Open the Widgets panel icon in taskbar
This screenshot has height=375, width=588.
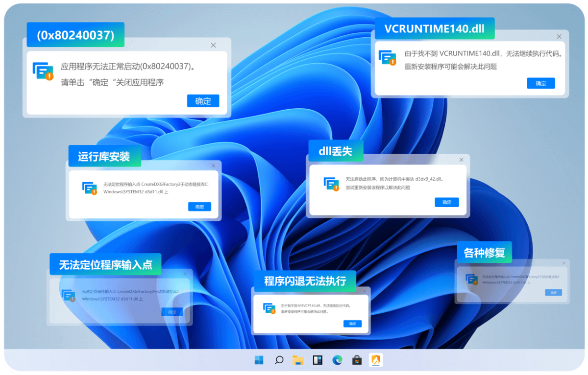[318, 361]
